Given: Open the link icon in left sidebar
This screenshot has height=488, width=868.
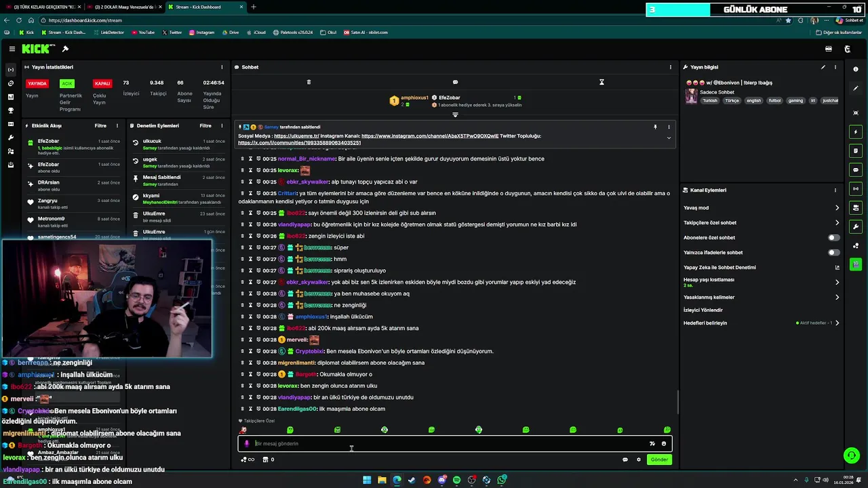Looking at the screenshot, I should point(11,83).
